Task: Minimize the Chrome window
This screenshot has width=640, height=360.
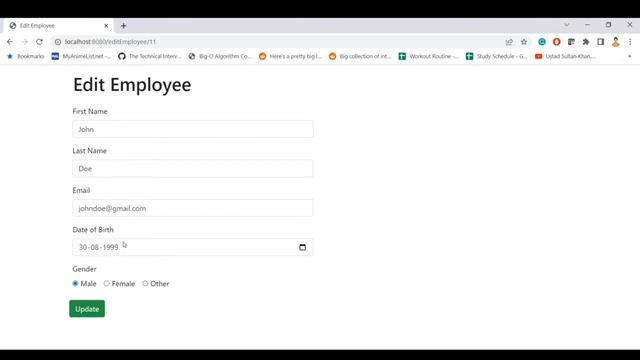Action: (587, 25)
